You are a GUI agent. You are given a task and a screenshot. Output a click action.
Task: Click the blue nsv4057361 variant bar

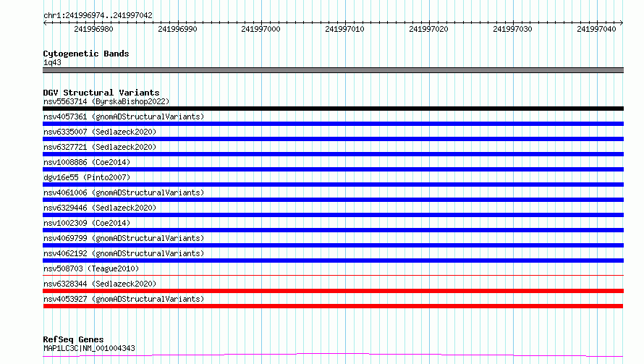[x=333, y=124]
